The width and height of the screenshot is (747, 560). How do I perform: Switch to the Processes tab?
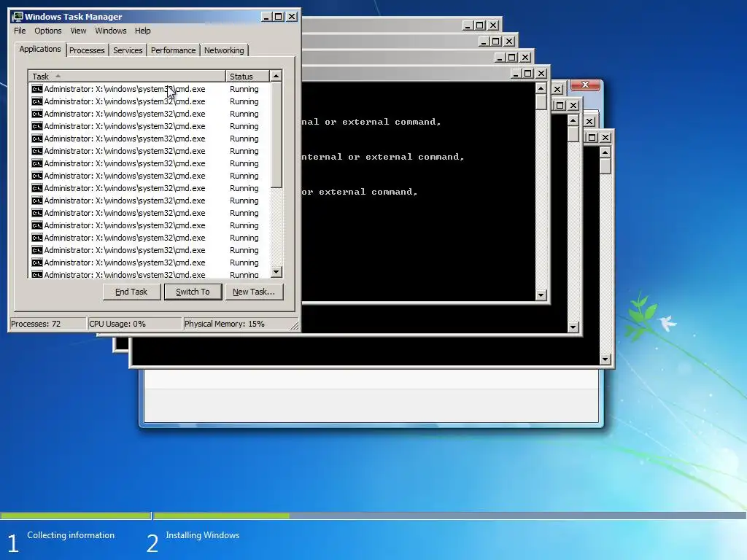87,50
